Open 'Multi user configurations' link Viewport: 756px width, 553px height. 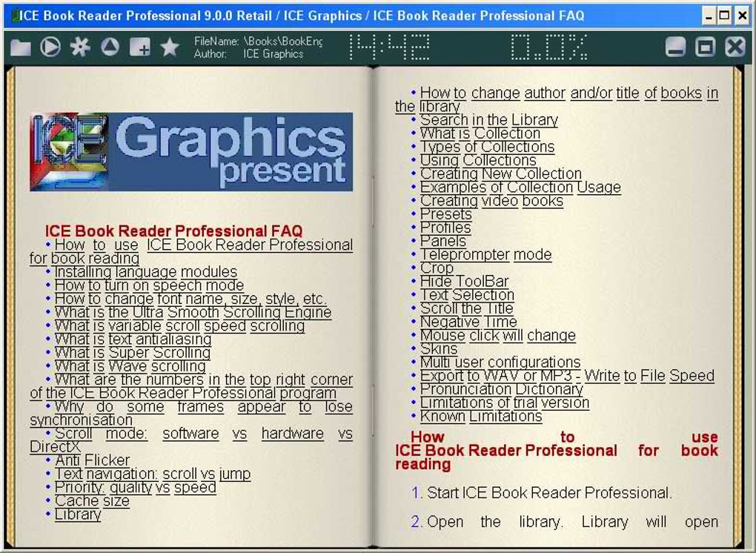point(500,362)
